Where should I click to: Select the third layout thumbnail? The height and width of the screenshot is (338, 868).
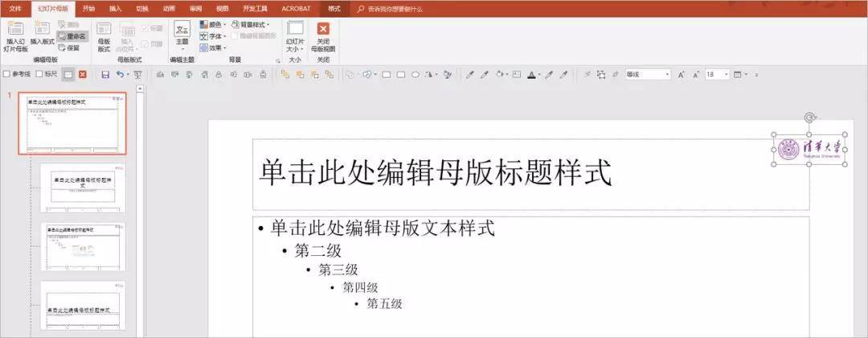[83, 246]
